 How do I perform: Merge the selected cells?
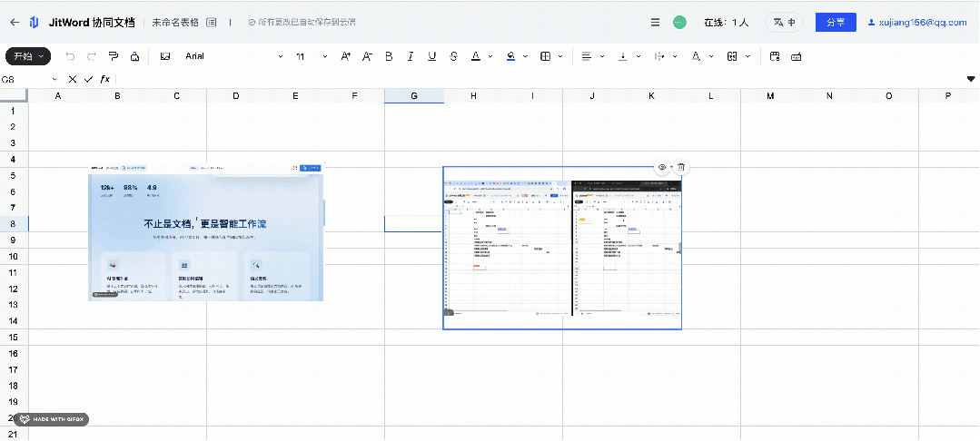(x=732, y=56)
